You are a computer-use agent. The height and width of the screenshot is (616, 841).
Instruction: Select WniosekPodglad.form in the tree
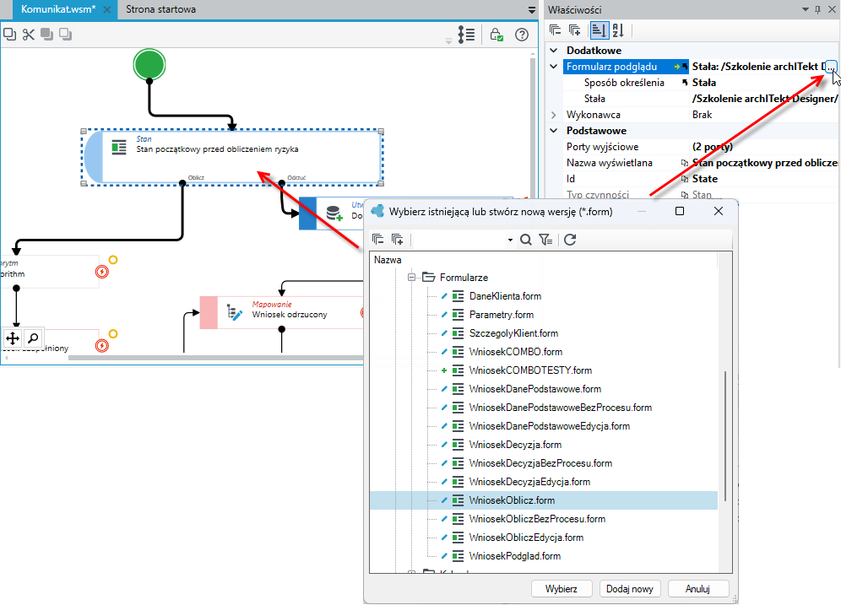coord(515,556)
